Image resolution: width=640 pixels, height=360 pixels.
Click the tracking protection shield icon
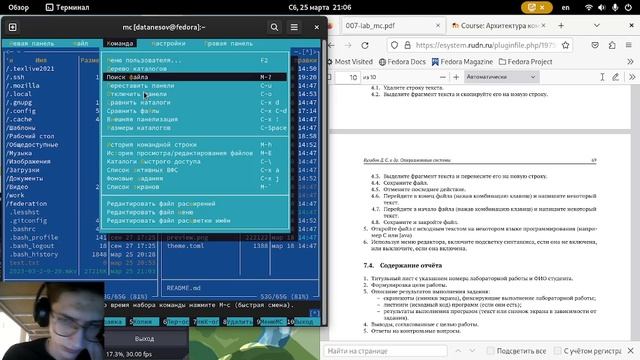point(394,45)
